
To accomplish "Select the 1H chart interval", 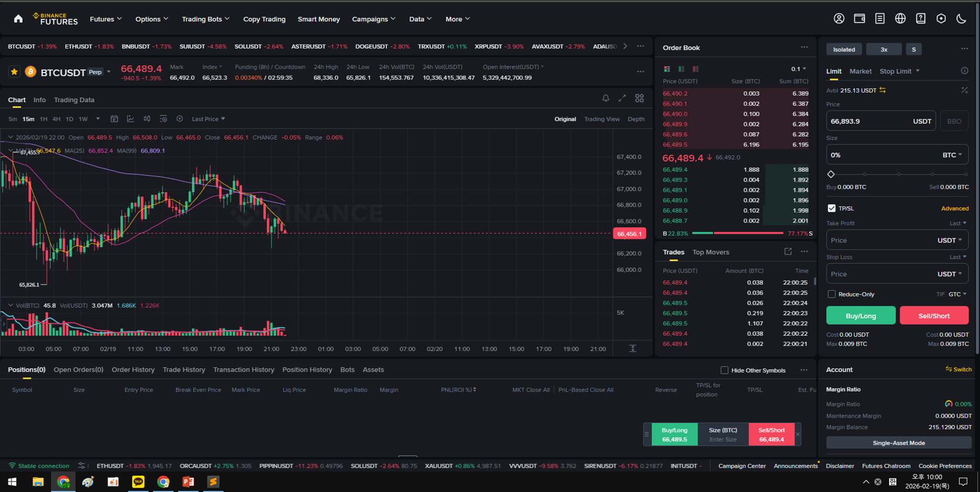I will tap(44, 119).
